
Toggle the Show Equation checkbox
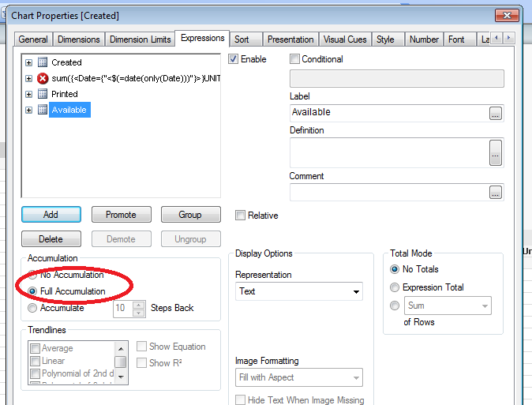pos(141,347)
